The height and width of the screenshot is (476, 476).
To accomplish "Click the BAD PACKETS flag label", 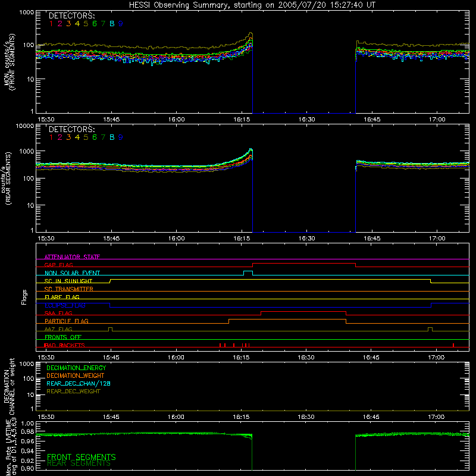I will coord(64,345).
